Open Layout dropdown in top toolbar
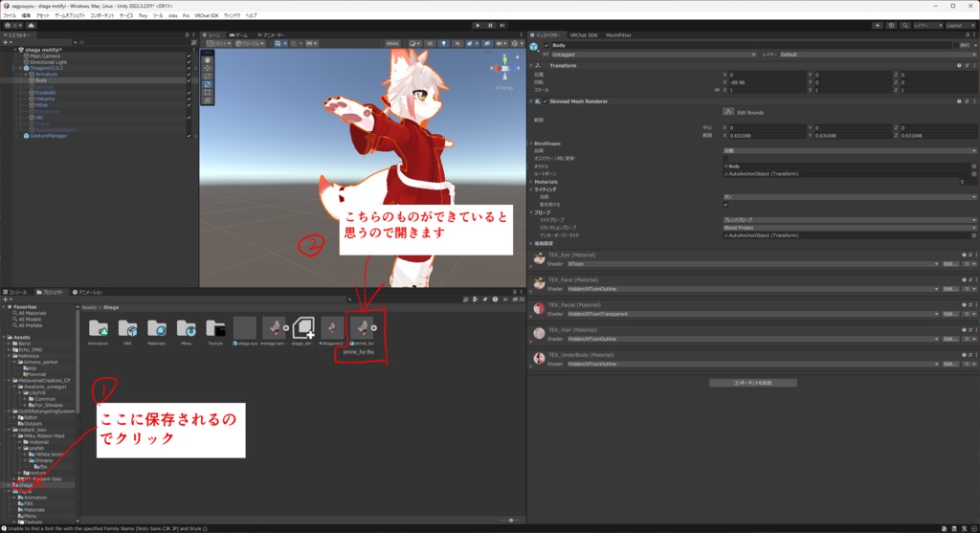The image size is (980, 533). pos(959,26)
